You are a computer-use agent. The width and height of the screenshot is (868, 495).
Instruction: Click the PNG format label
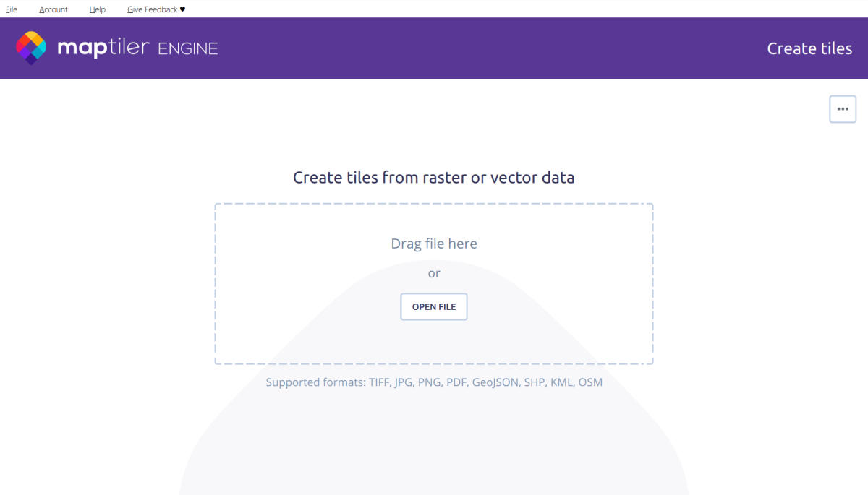pos(430,382)
